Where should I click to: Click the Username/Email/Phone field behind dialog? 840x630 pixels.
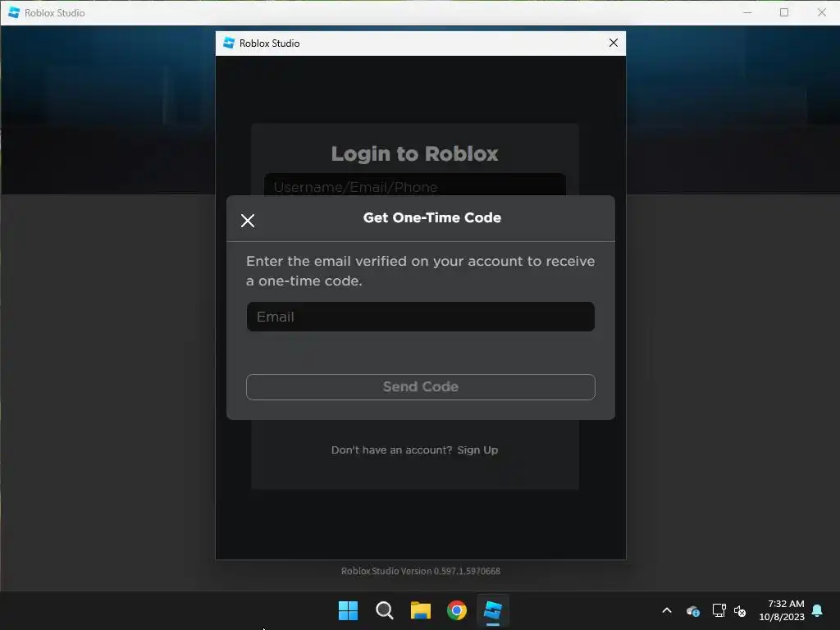point(414,185)
